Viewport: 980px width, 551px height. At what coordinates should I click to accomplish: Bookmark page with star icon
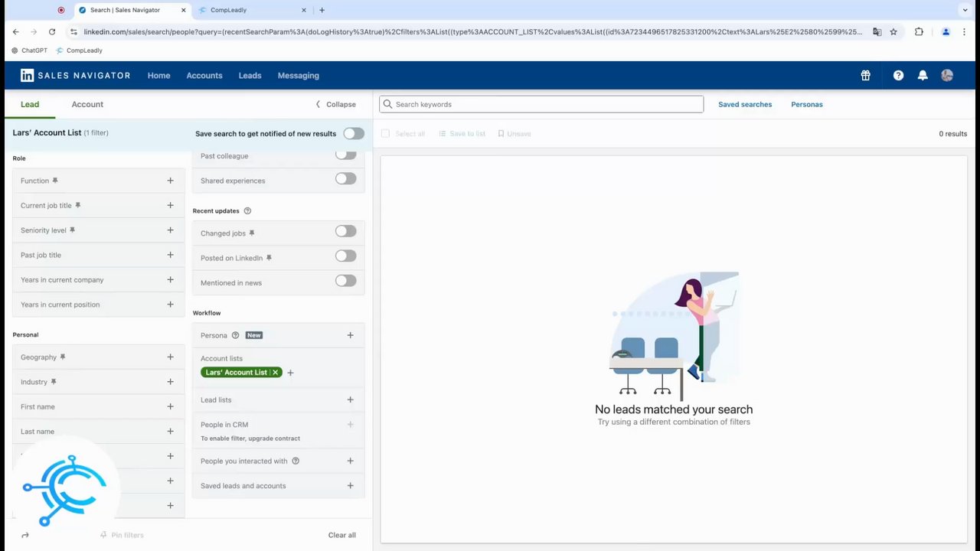pos(893,31)
